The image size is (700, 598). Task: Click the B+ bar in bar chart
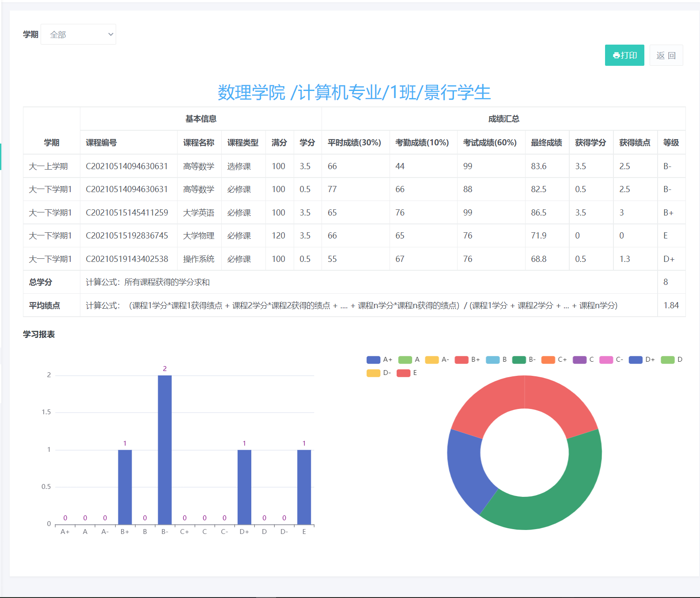click(x=125, y=487)
